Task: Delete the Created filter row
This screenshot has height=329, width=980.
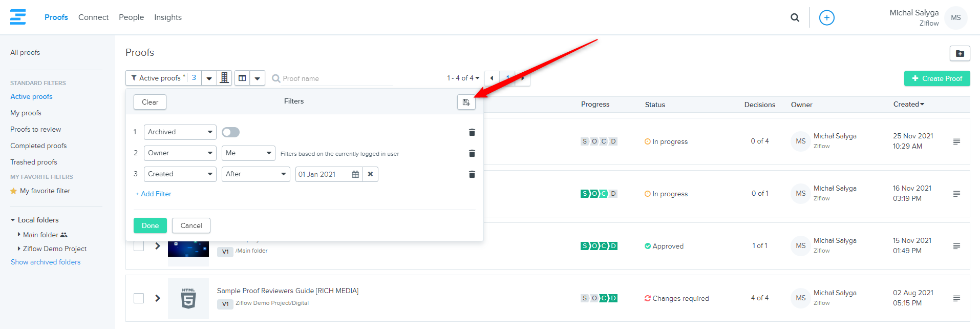Action: 472,175
